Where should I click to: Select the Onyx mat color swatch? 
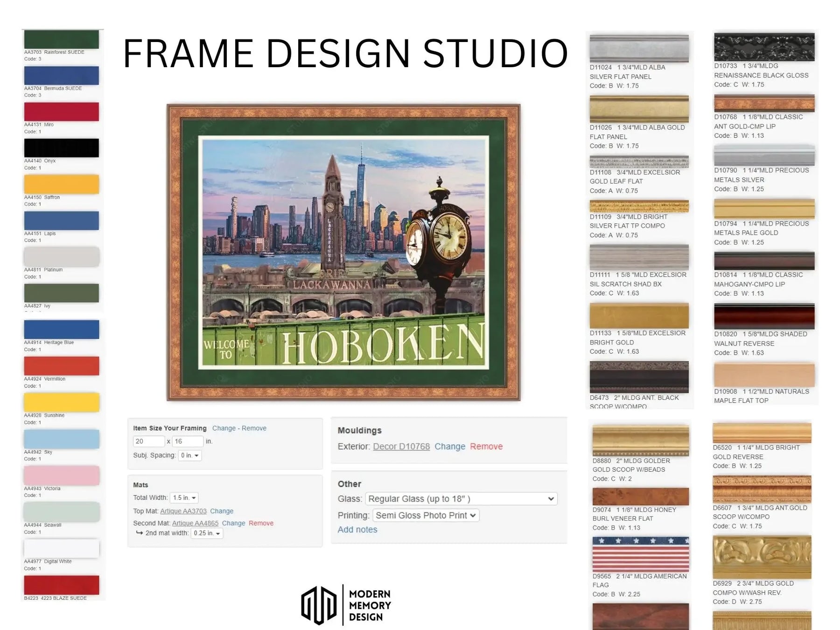61,147
